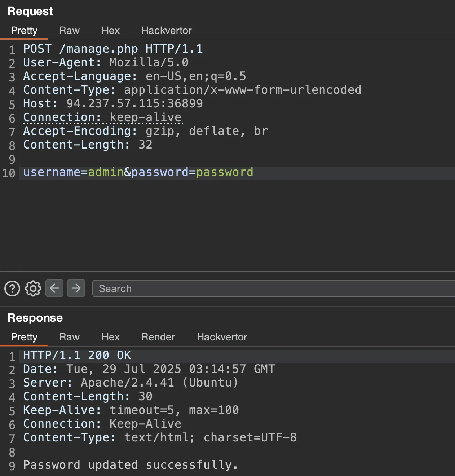
Task: Click the 'Keep-Alive: timeout=5, max=100' line
Action: (131, 410)
